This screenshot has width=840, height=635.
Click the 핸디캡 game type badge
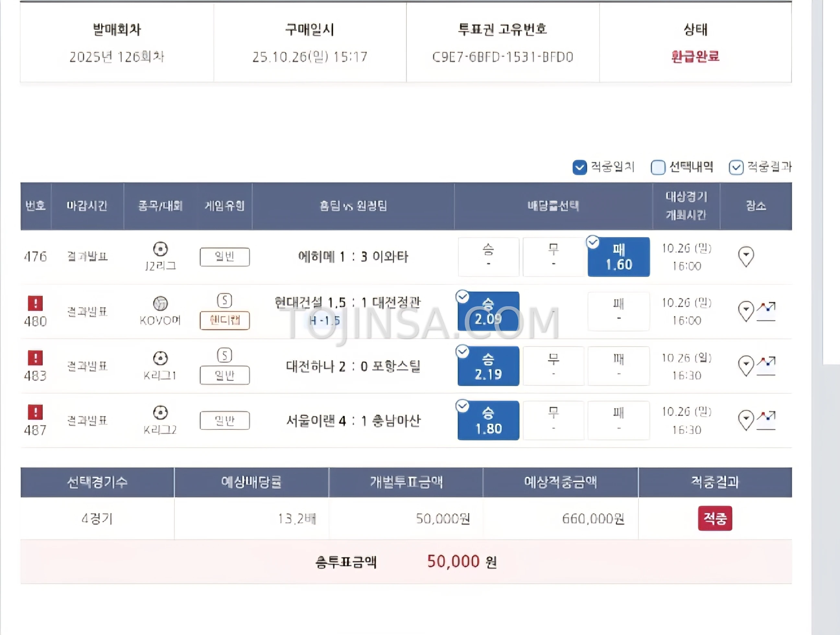click(225, 321)
